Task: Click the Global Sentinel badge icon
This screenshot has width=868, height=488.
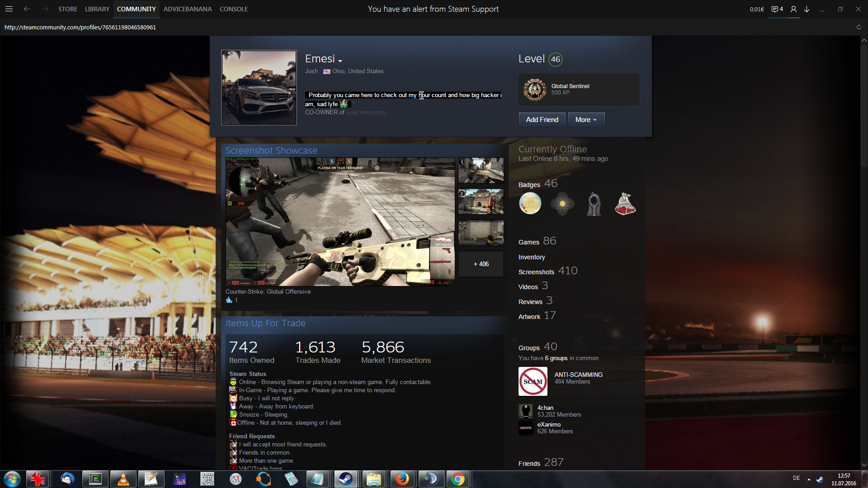Action: pos(534,89)
